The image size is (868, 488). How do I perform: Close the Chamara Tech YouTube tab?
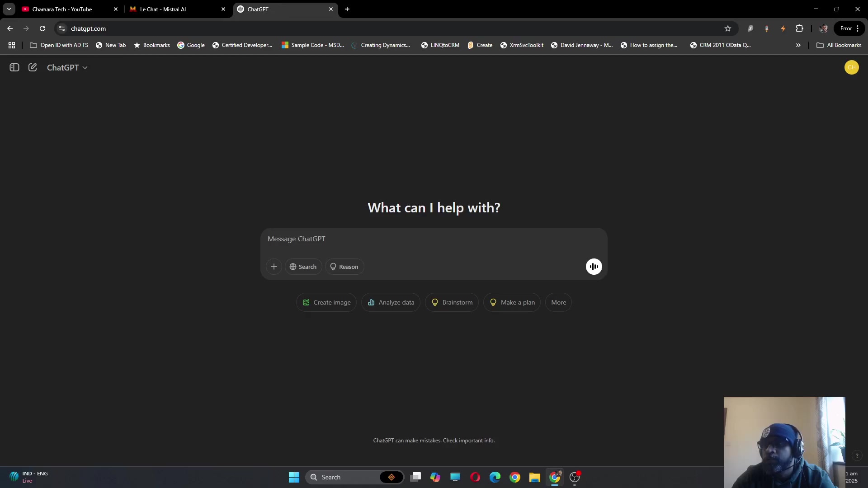point(115,9)
